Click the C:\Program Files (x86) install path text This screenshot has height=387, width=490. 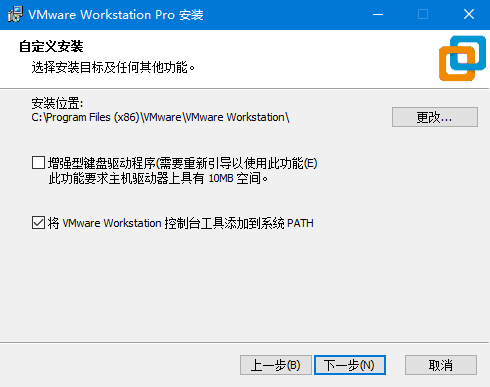(x=160, y=117)
